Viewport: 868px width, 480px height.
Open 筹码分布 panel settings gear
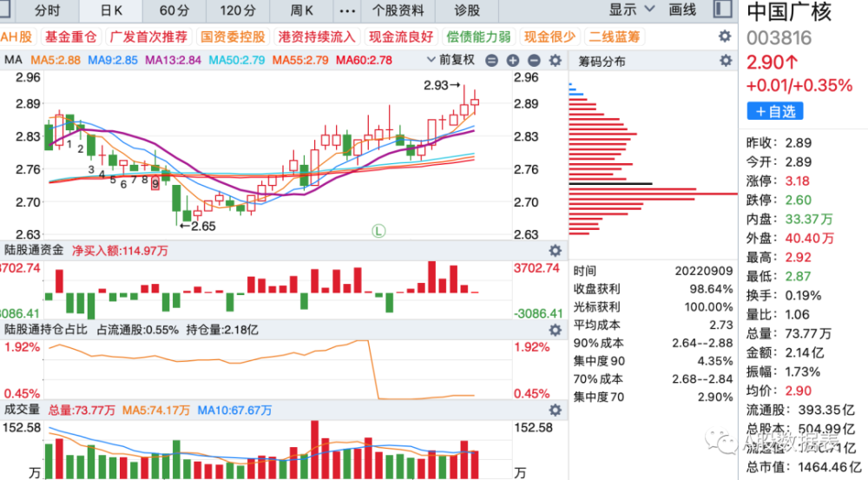[725, 61]
